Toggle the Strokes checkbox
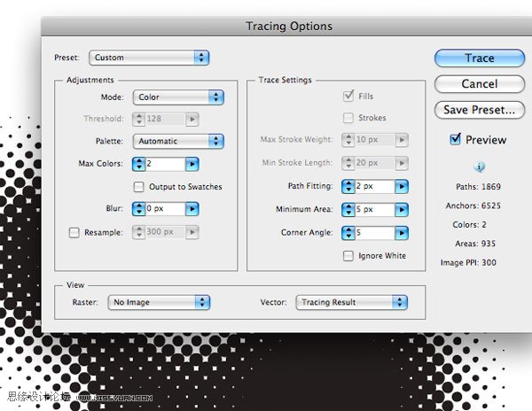 348,118
